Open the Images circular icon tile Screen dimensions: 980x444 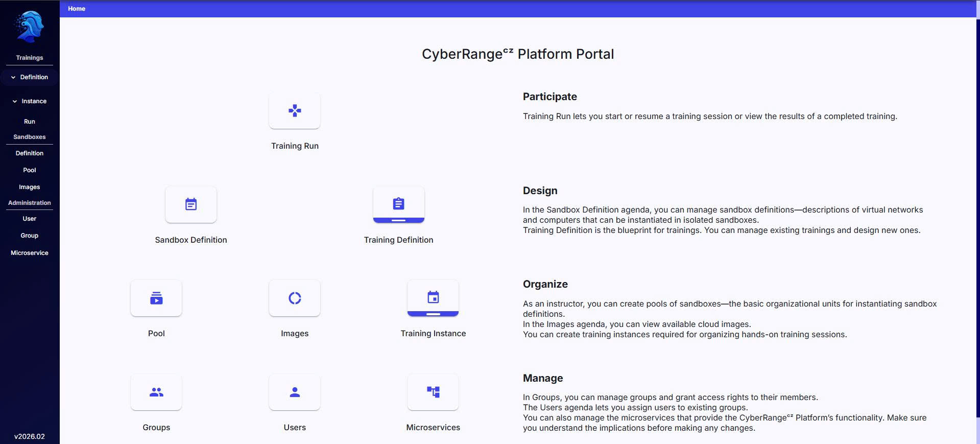tap(295, 298)
